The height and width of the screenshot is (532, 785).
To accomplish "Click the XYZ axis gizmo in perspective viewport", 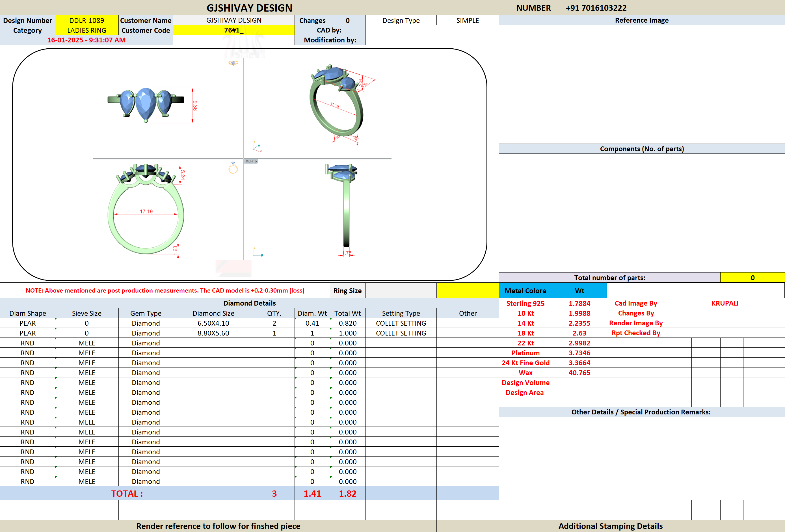I will (257, 147).
